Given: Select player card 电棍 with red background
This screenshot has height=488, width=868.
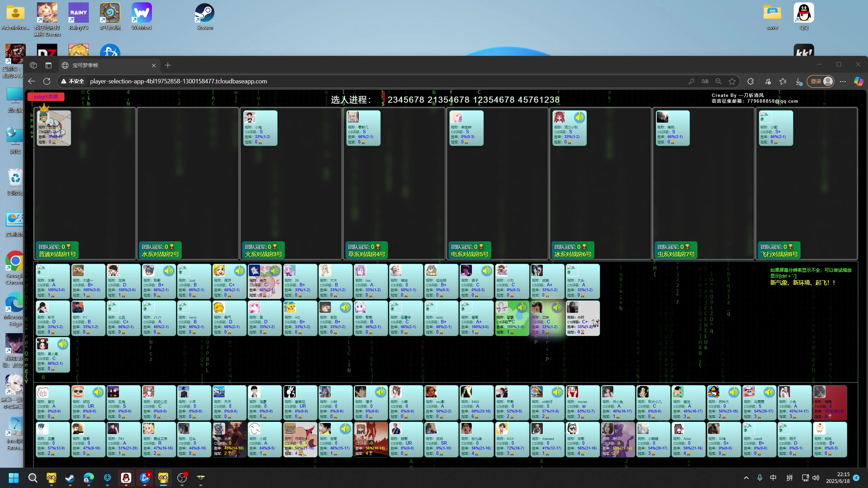Looking at the screenshot, I should (x=830, y=403).
